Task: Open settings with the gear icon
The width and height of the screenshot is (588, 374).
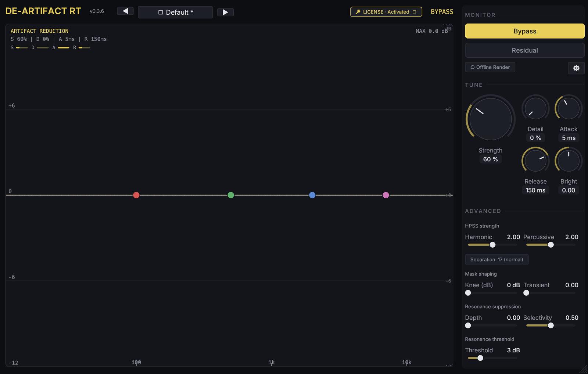Action: [576, 68]
